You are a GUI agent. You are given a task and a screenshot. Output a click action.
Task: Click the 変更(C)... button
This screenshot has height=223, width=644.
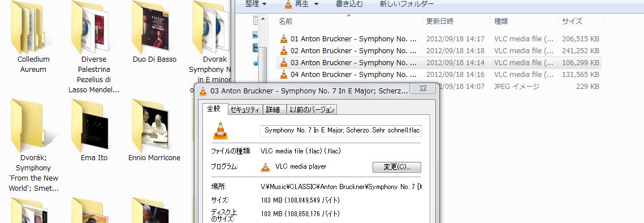tap(397, 167)
